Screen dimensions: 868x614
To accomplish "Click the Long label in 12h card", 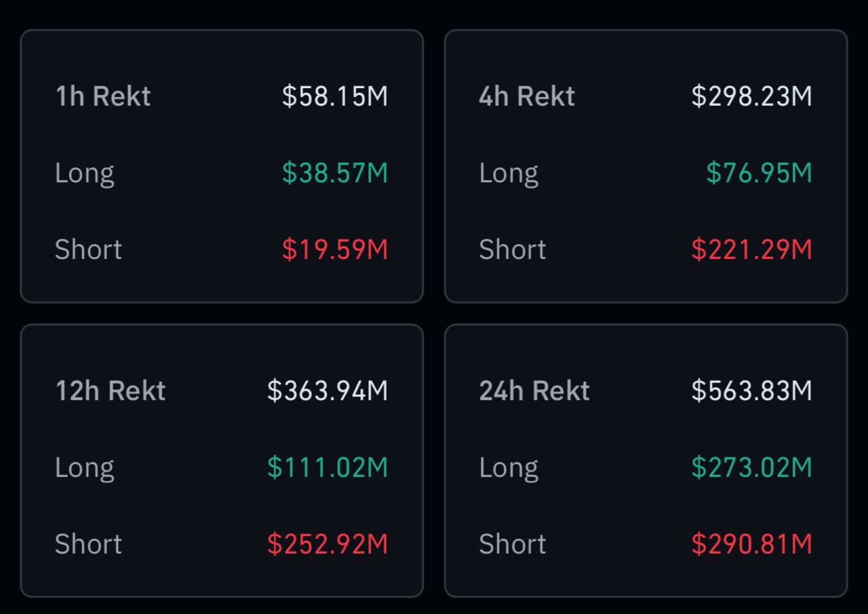I will (85, 468).
